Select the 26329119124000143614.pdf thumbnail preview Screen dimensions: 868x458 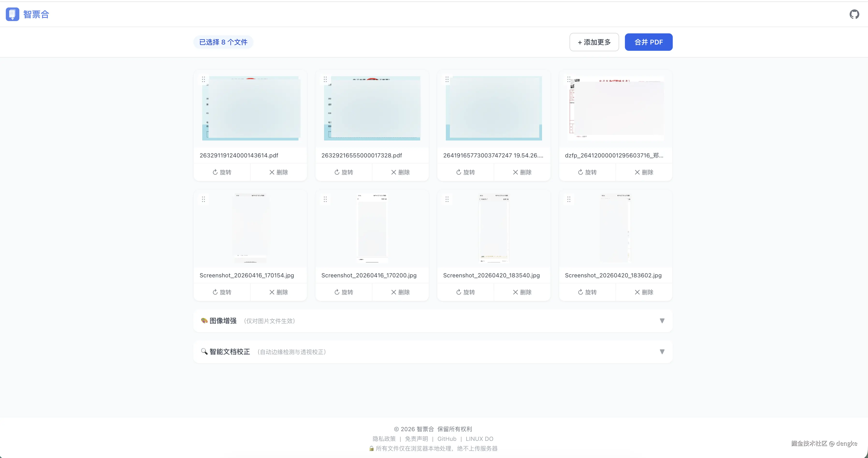250,108
